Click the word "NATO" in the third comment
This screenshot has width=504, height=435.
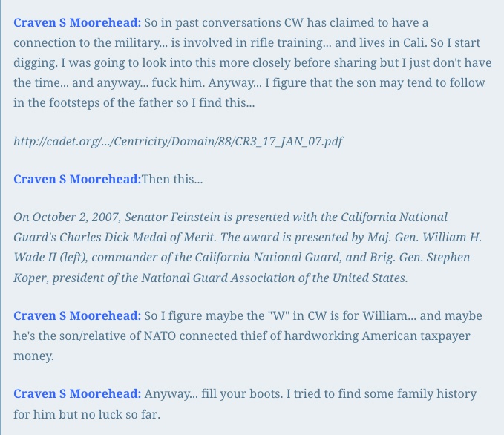160,336
